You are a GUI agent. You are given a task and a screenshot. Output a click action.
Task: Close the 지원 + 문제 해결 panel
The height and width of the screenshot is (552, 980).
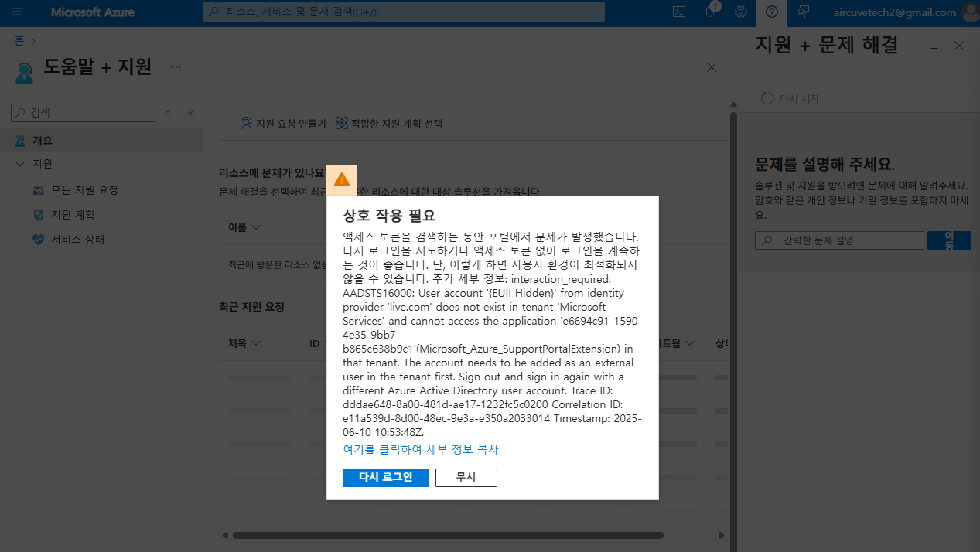pyautogui.click(x=959, y=46)
